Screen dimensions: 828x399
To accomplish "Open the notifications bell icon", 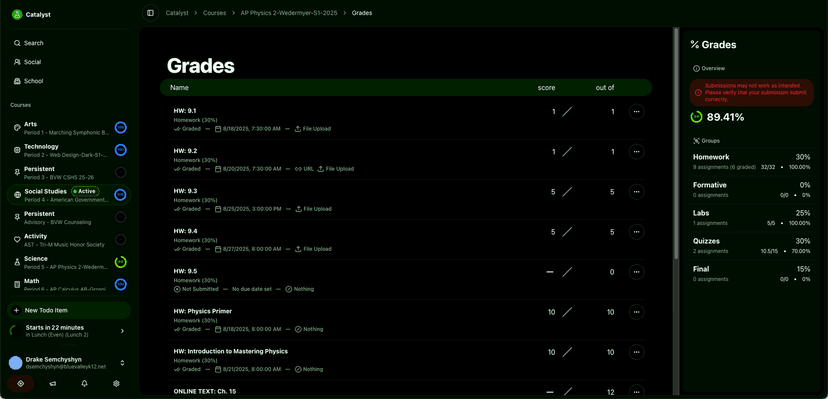I will coord(84,384).
